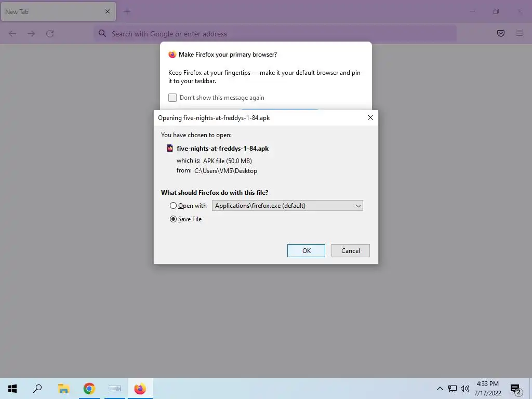
Task: Close the New Tab tab
Action: (107, 11)
